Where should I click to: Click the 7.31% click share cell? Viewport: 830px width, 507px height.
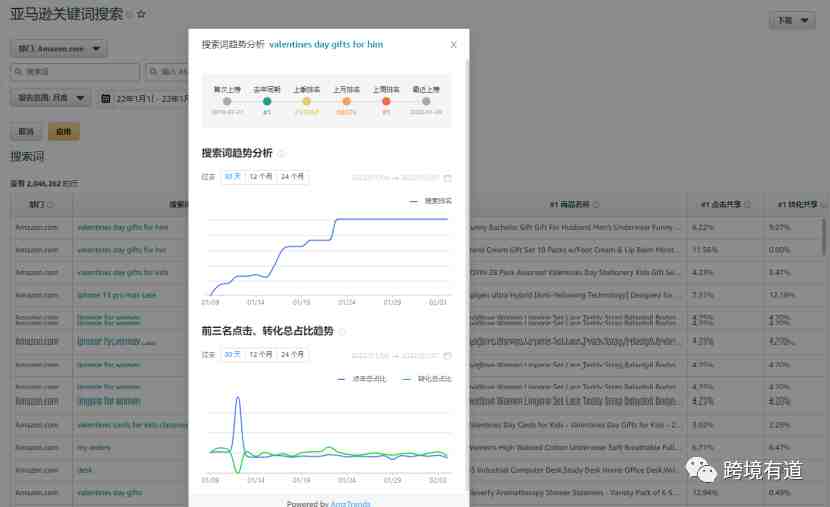702,295
